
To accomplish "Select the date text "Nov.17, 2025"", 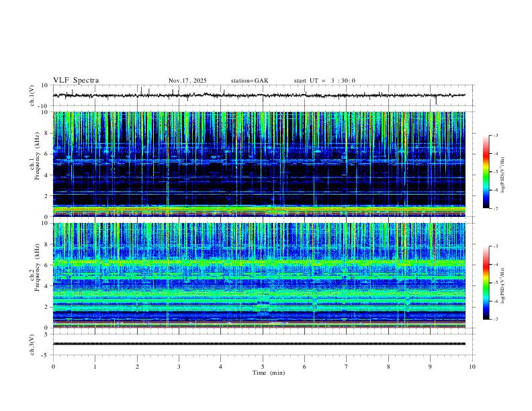I will pyautogui.click(x=187, y=81).
